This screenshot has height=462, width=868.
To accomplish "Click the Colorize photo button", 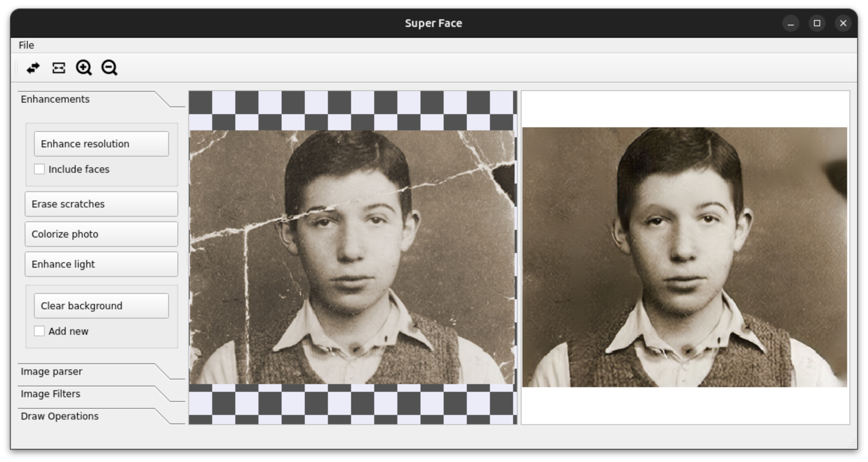I will 101,234.
